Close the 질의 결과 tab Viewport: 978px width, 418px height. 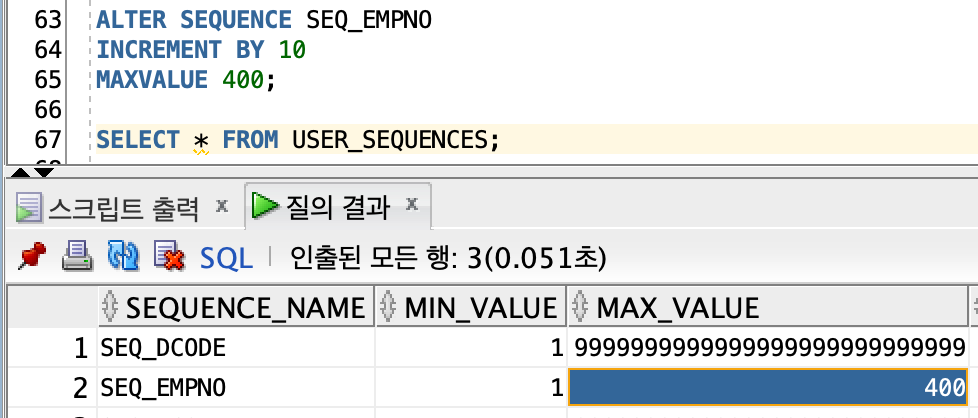(411, 203)
